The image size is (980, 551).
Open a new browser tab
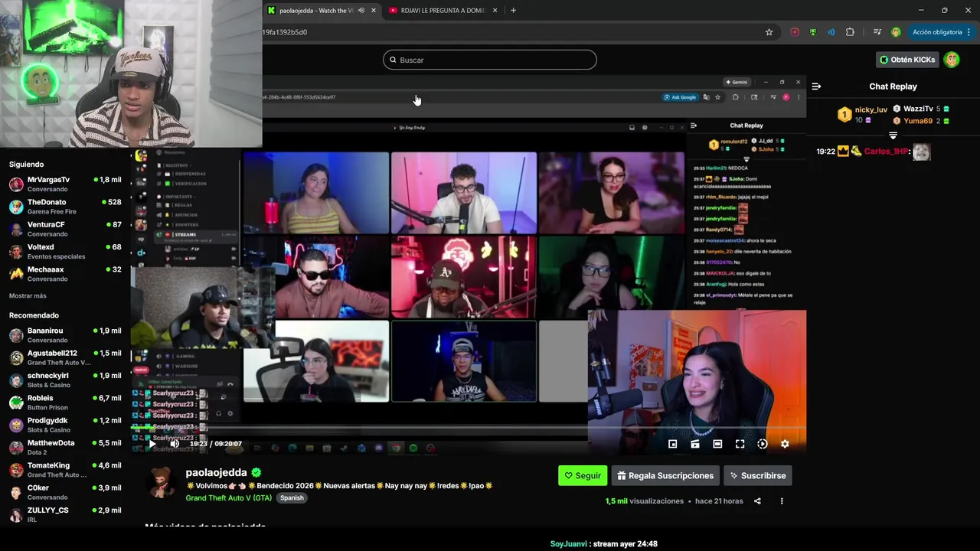tap(513, 11)
